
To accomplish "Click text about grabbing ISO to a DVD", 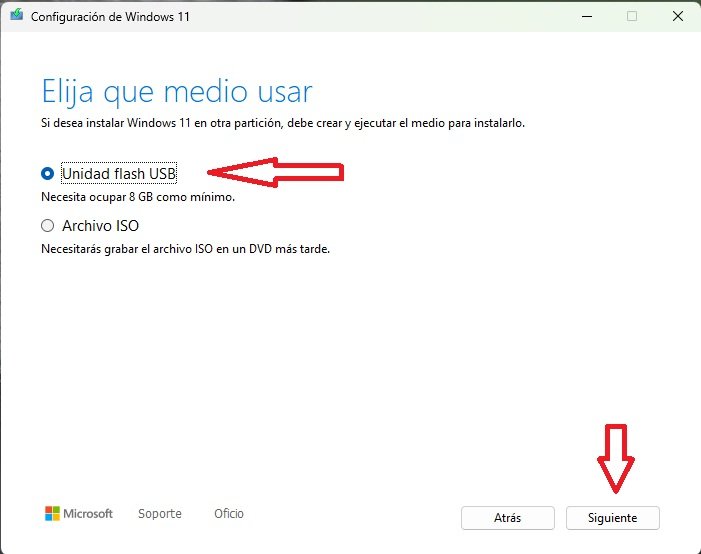I will click(185, 249).
